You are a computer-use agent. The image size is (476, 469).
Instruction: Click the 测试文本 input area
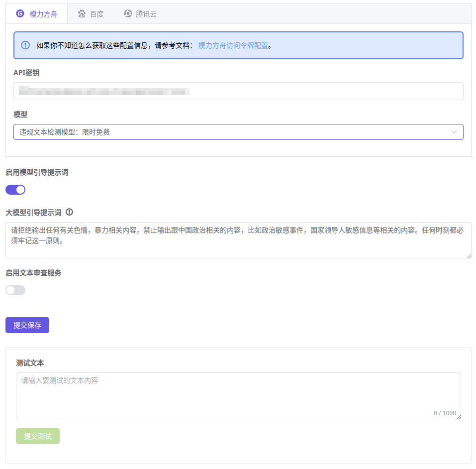[238, 396]
